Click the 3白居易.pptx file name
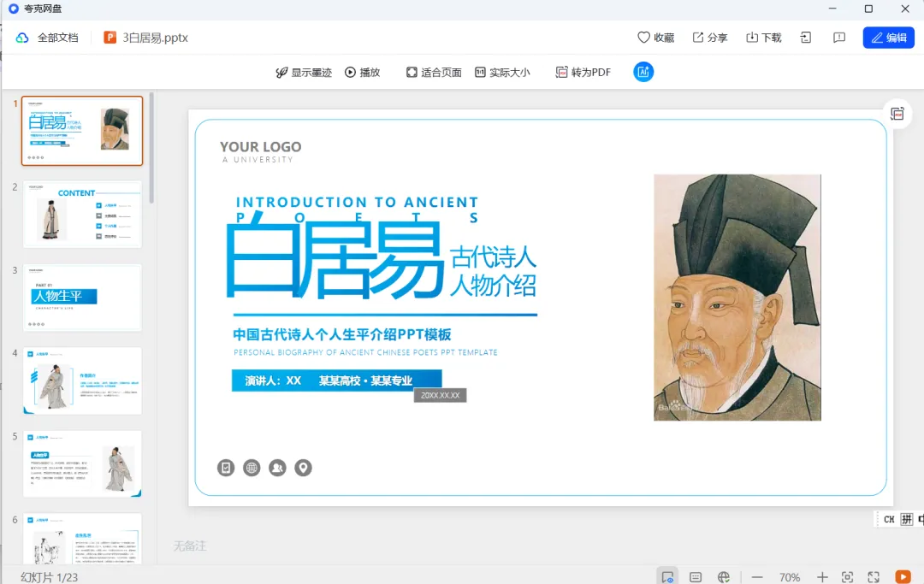924x584 pixels. pyautogui.click(x=155, y=38)
